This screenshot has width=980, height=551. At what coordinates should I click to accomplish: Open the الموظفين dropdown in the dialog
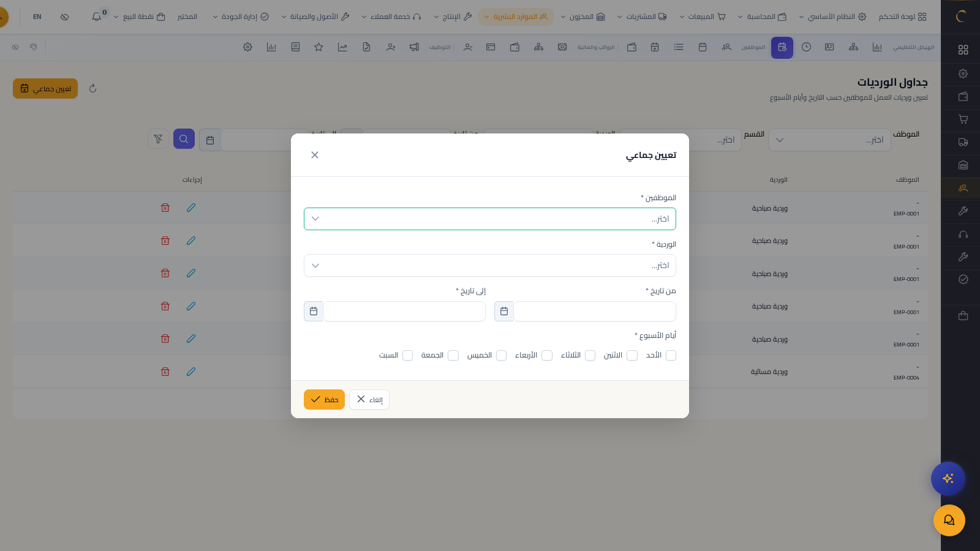(489, 219)
